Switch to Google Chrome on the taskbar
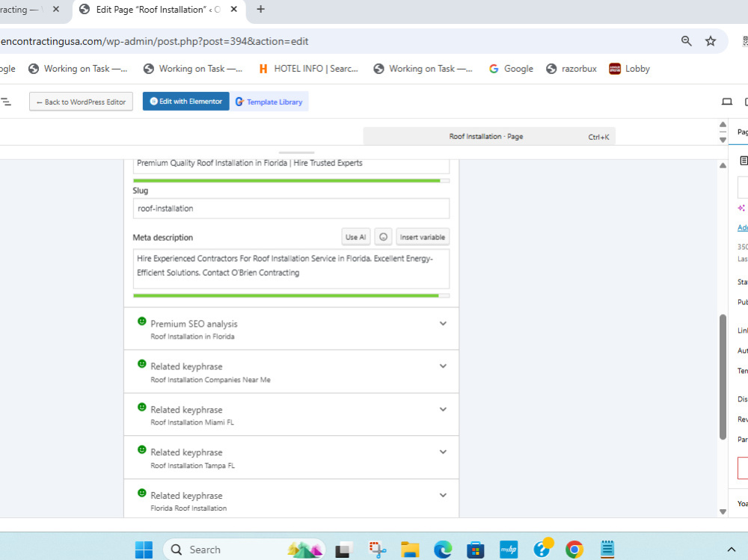 pyautogui.click(x=574, y=550)
